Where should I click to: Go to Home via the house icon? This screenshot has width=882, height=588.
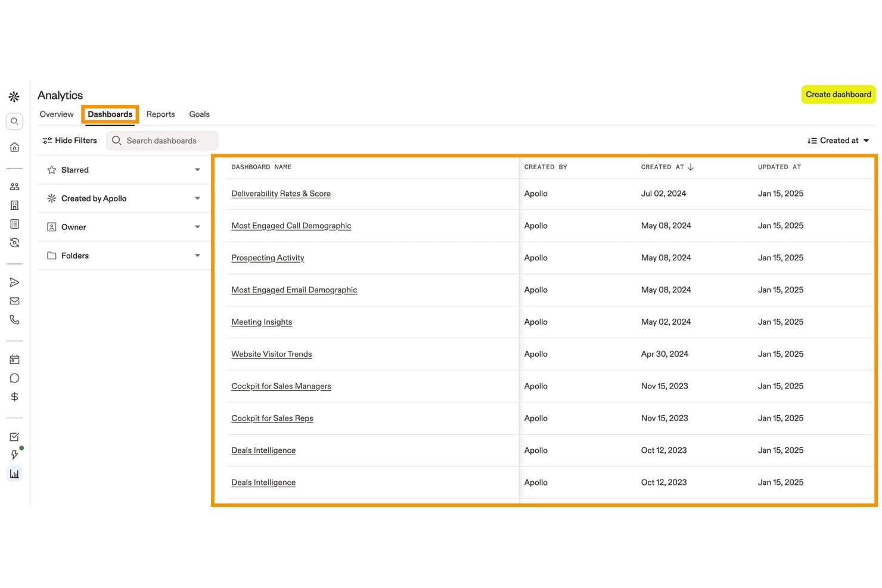(x=15, y=147)
